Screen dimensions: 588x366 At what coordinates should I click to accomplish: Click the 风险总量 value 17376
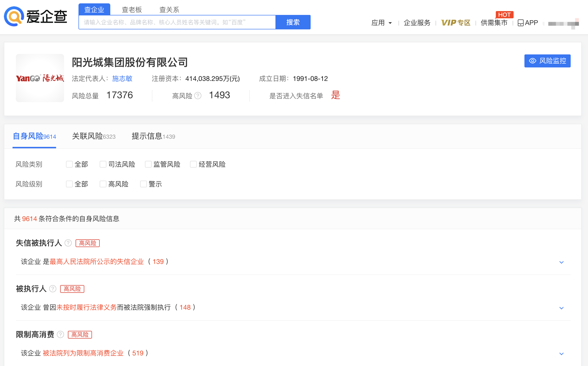tap(120, 95)
